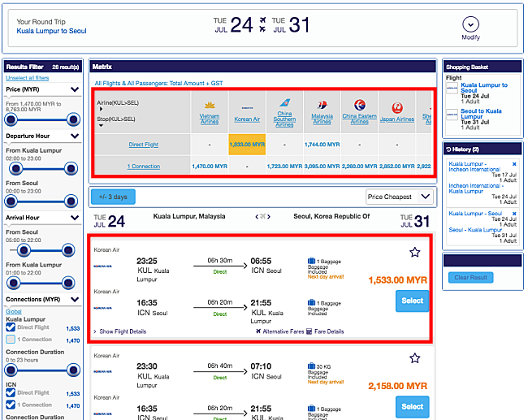Collapse the Price (MYR) filter section

[75, 89]
